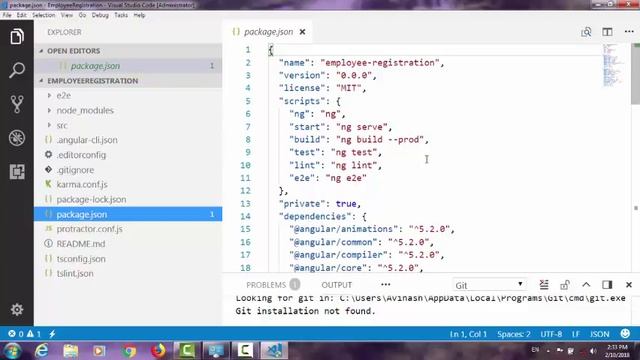Open karma.conf.js in the explorer
Viewport: 640px width, 360px height.
point(128,184)
